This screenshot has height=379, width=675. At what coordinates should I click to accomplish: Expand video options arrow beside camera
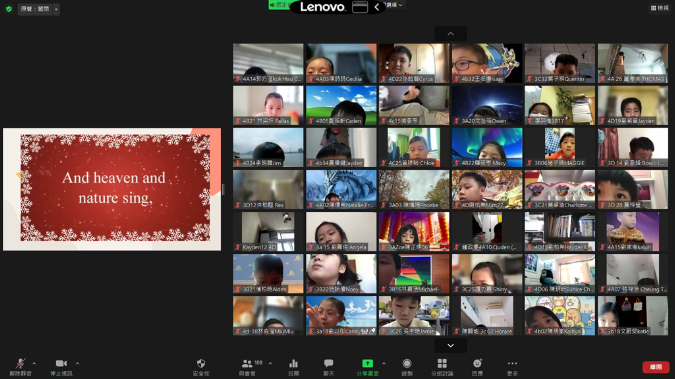click(x=77, y=363)
